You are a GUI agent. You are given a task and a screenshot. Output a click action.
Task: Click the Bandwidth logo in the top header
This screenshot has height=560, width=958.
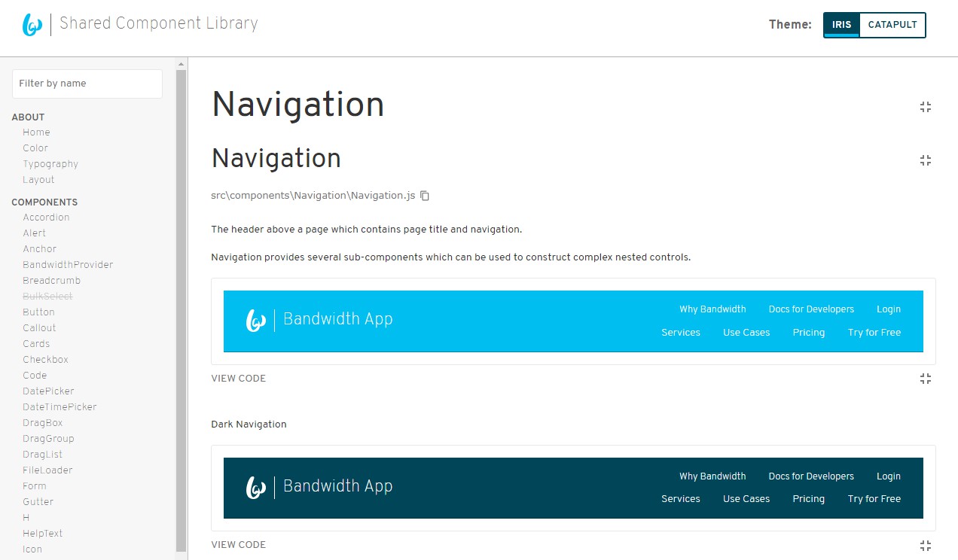tap(32, 25)
